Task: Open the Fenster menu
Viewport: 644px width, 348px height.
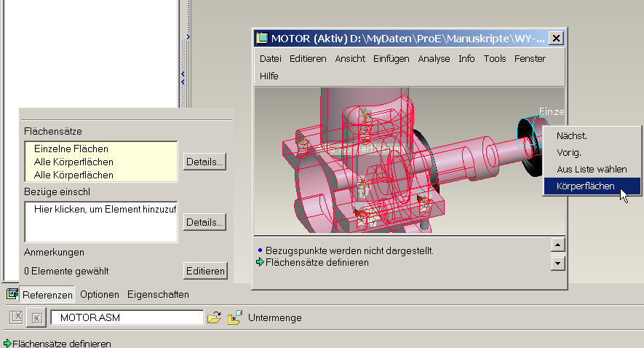Action: 530,59
